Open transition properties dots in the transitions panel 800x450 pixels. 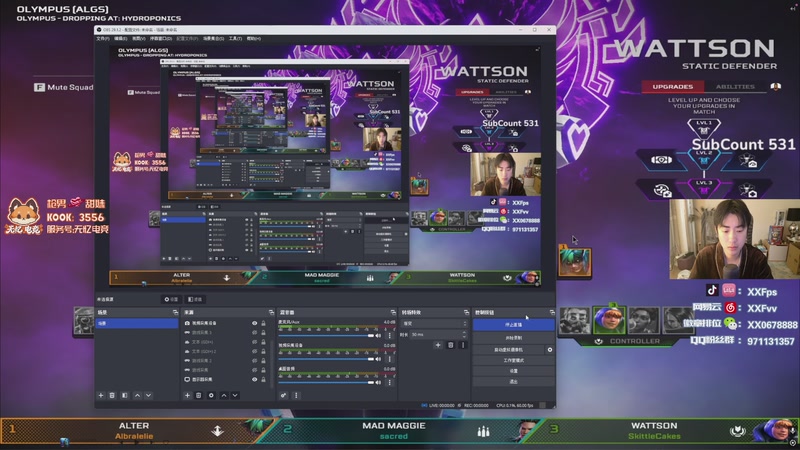tap(463, 345)
